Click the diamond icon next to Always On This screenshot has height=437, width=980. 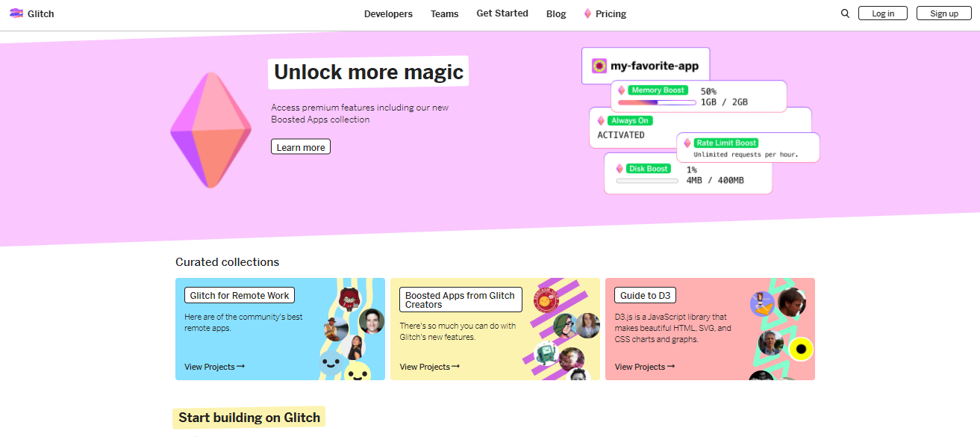601,120
